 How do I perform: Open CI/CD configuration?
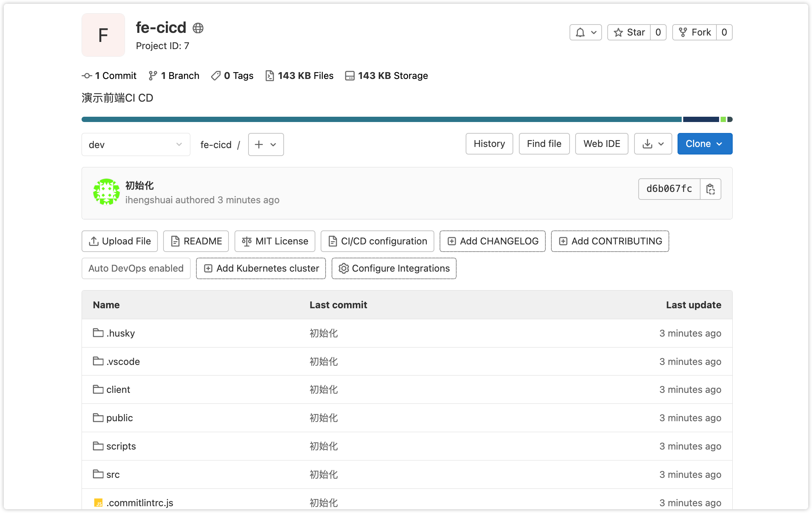click(x=377, y=241)
